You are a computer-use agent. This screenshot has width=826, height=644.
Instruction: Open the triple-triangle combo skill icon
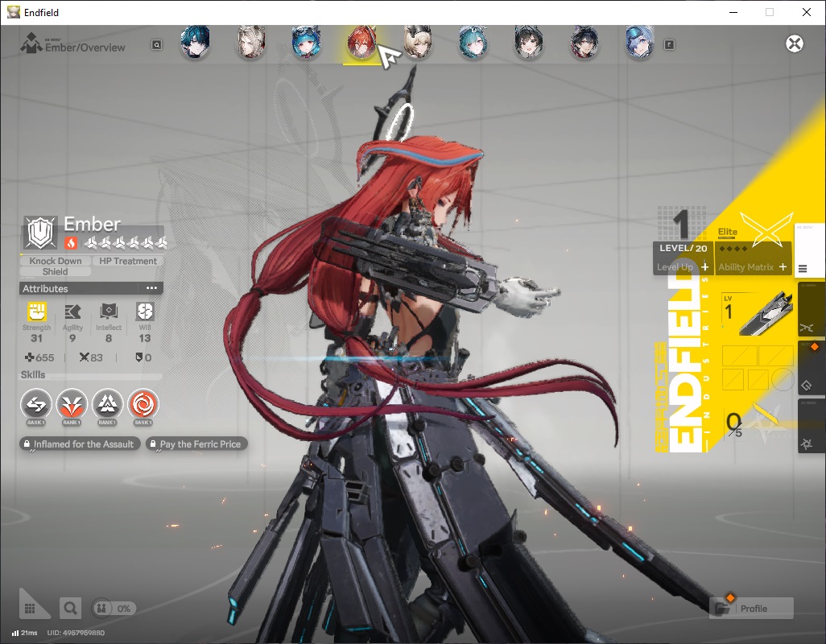[107, 404]
